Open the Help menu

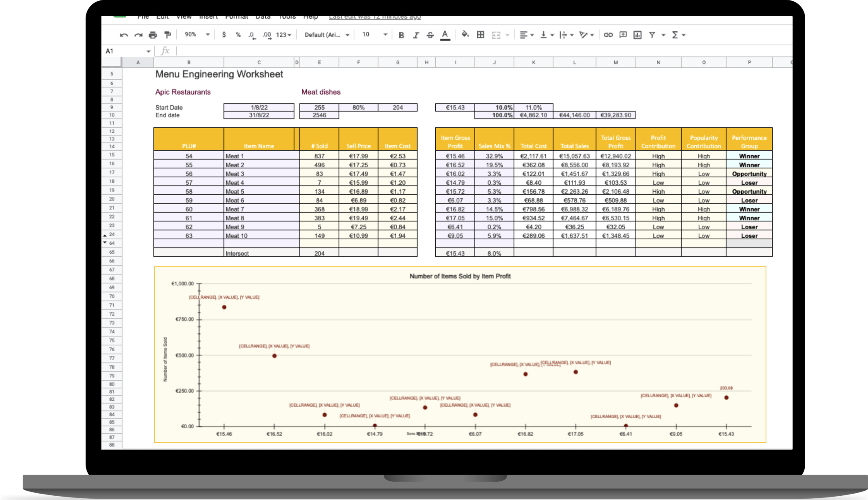pos(310,17)
